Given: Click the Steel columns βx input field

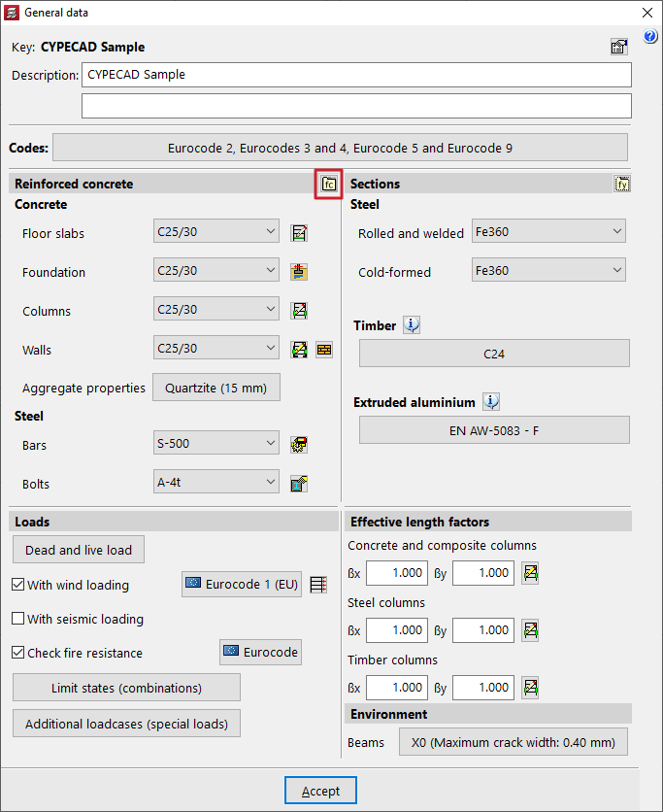Looking at the screenshot, I should [x=396, y=630].
